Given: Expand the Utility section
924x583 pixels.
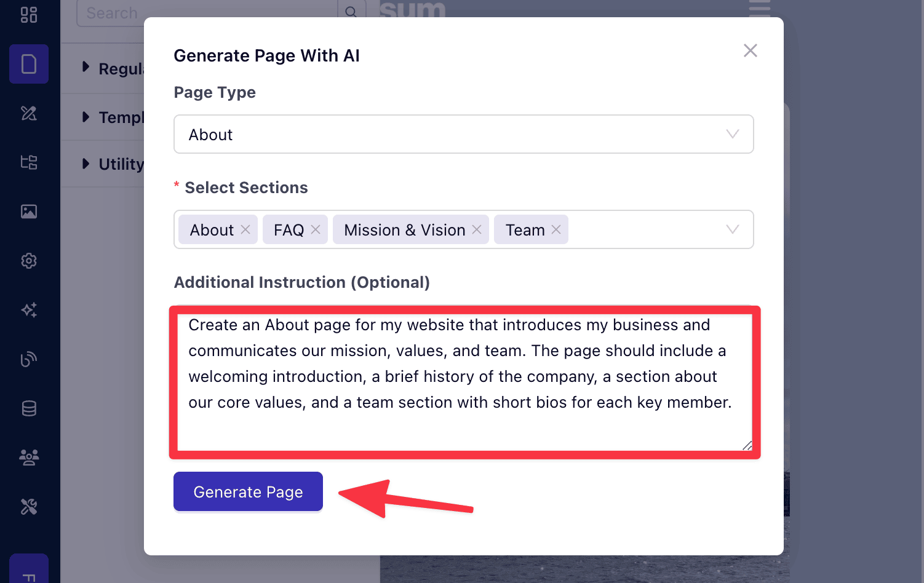Looking at the screenshot, I should pyautogui.click(x=86, y=164).
